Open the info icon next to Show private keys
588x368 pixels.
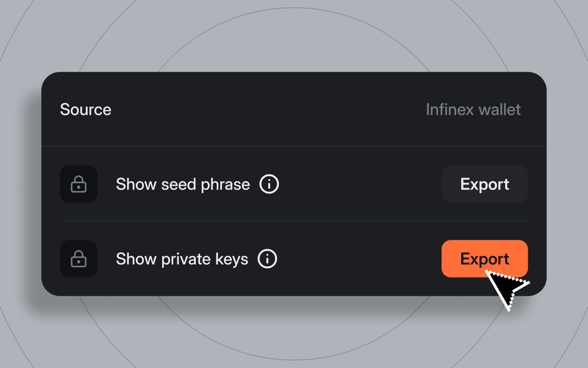[267, 259]
